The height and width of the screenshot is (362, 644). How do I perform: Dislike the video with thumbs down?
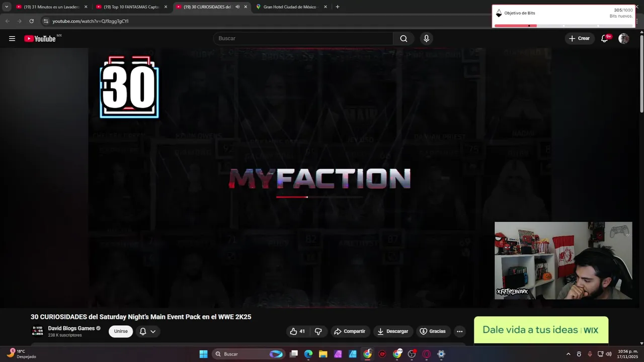coord(318,331)
